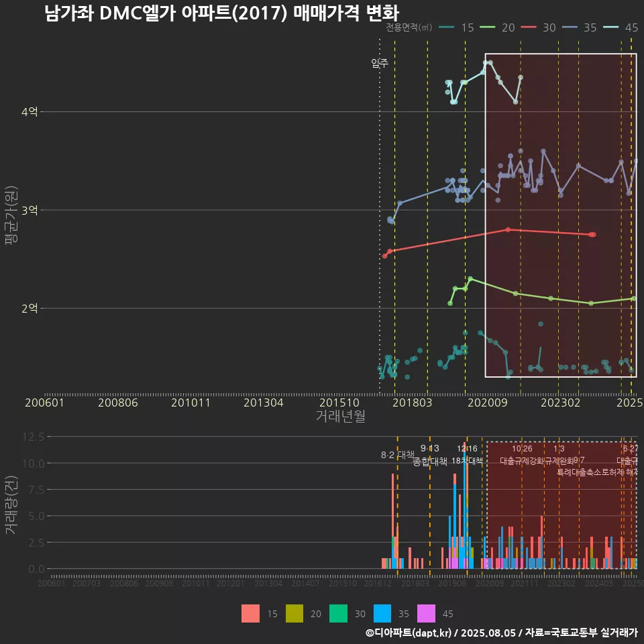644x644 pixels.
Task: Click the '종합대책' policy label
Action: [x=429, y=462]
